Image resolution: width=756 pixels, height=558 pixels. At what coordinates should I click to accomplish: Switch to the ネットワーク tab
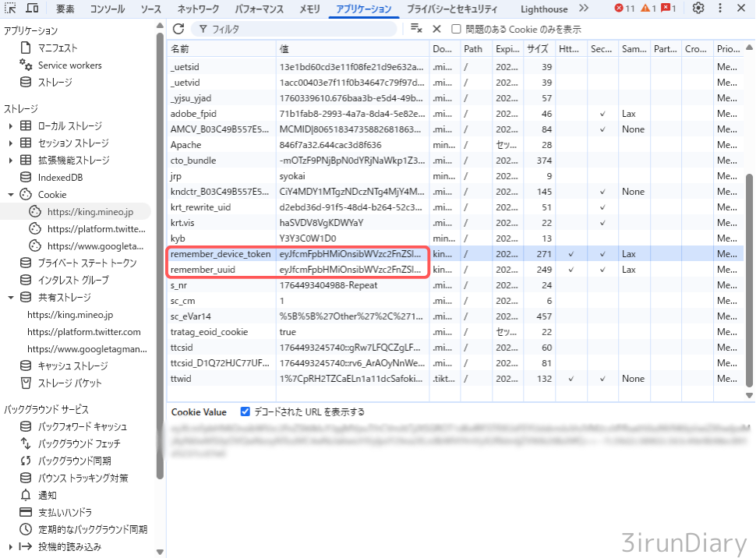(x=198, y=9)
